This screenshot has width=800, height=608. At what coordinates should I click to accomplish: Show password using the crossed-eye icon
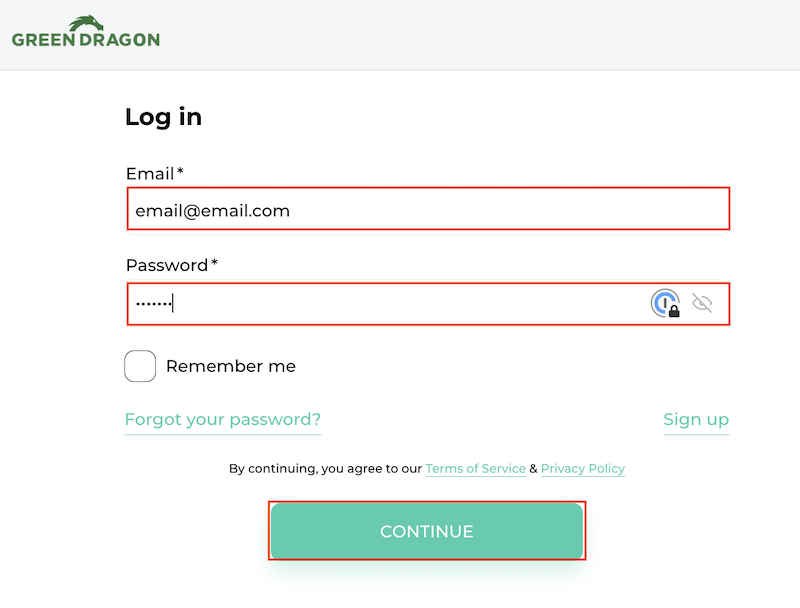pyautogui.click(x=702, y=304)
